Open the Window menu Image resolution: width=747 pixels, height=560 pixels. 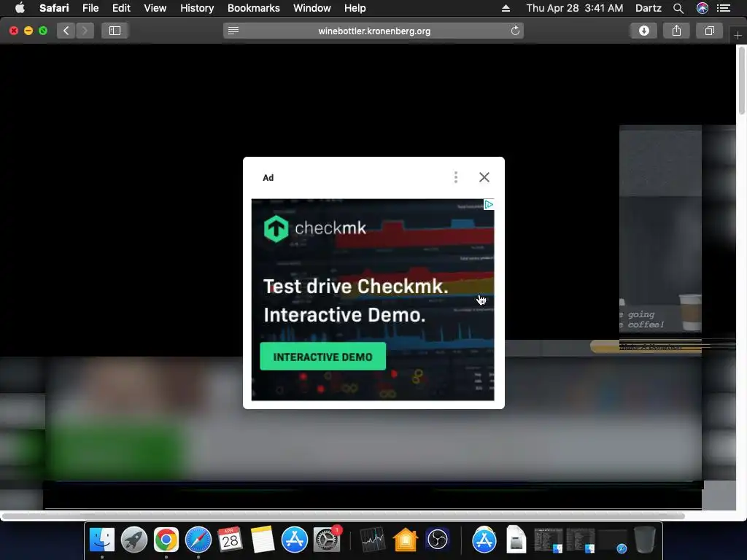click(x=312, y=8)
